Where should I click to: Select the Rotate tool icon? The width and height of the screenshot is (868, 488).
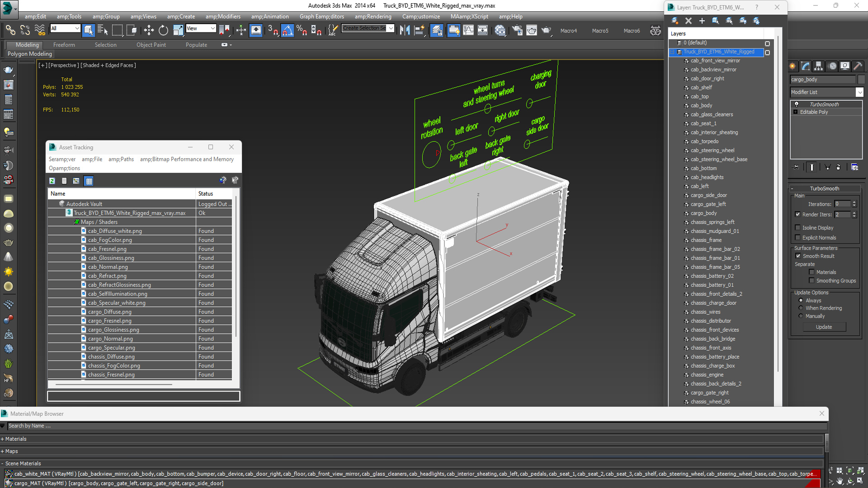click(x=163, y=30)
